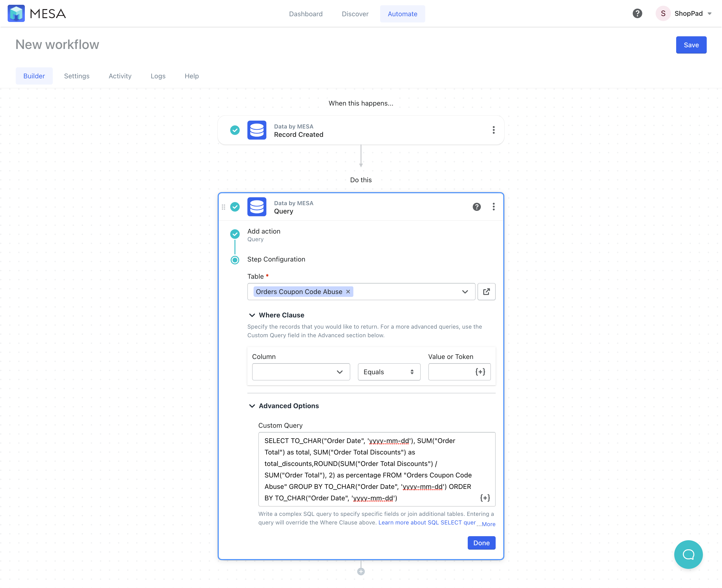This screenshot has width=722, height=588.
Task: Open the chat support bubble
Action: (688, 555)
